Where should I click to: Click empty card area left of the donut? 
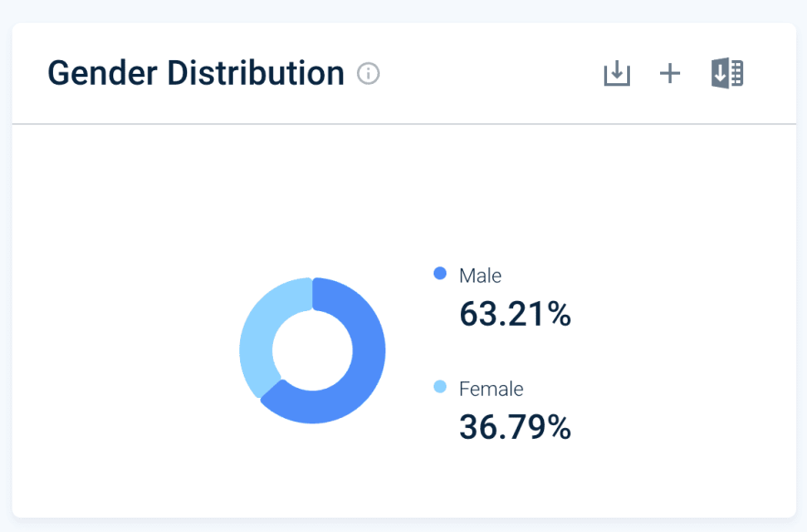119,350
